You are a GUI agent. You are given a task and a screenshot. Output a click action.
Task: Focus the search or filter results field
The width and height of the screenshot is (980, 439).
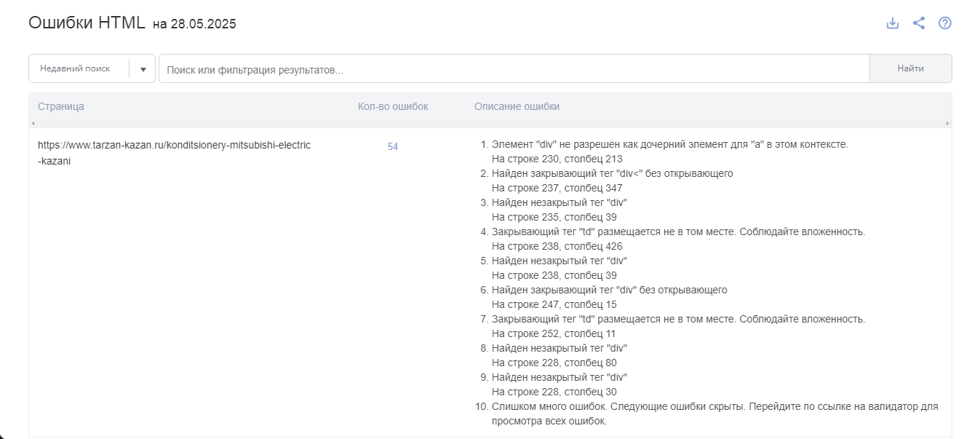tap(514, 69)
